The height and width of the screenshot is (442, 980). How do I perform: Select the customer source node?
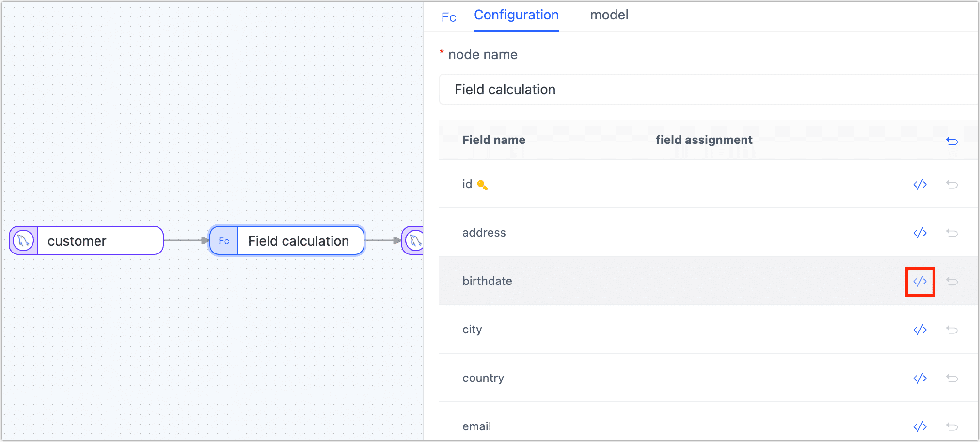86,241
